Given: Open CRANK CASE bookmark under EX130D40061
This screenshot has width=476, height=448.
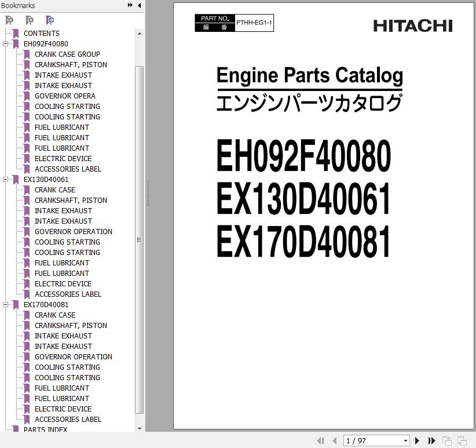Looking at the screenshot, I should click(55, 190).
